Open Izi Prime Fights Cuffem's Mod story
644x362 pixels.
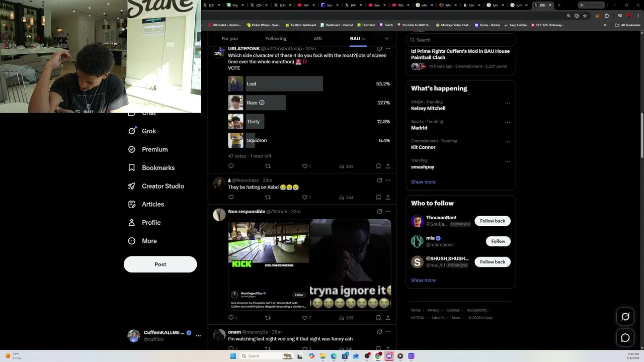pyautogui.click(x=460, y=54)
